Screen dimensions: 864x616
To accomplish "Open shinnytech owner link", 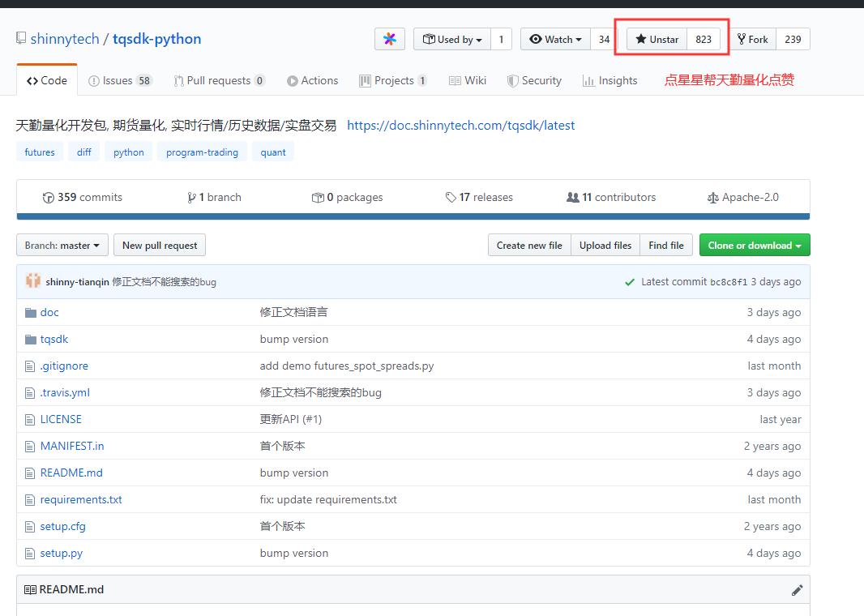I will [65, 39].
